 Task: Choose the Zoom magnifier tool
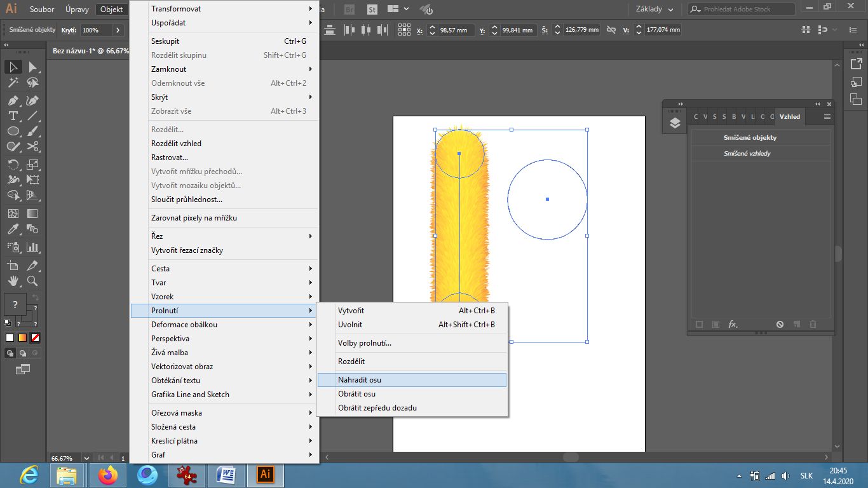pos(33,280)
